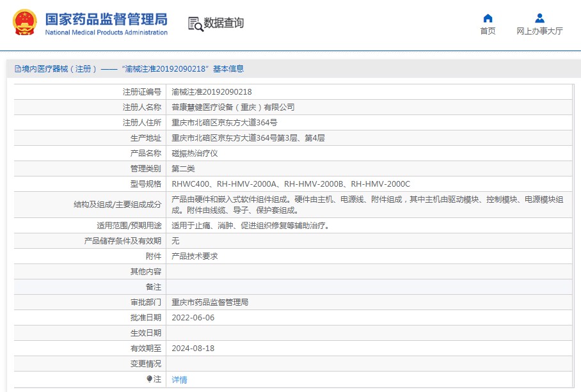Select approval date 2022-06-06
Screen dimensions: 581x392
click(x=193, y=318)
